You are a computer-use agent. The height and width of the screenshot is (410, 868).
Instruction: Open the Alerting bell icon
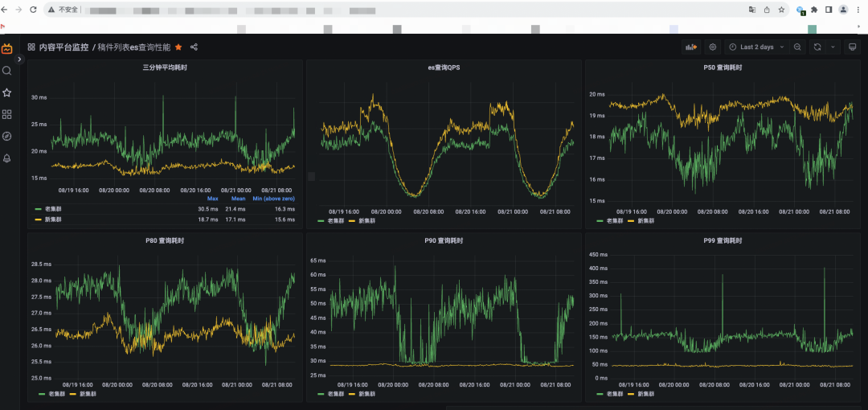click(6, 158)
